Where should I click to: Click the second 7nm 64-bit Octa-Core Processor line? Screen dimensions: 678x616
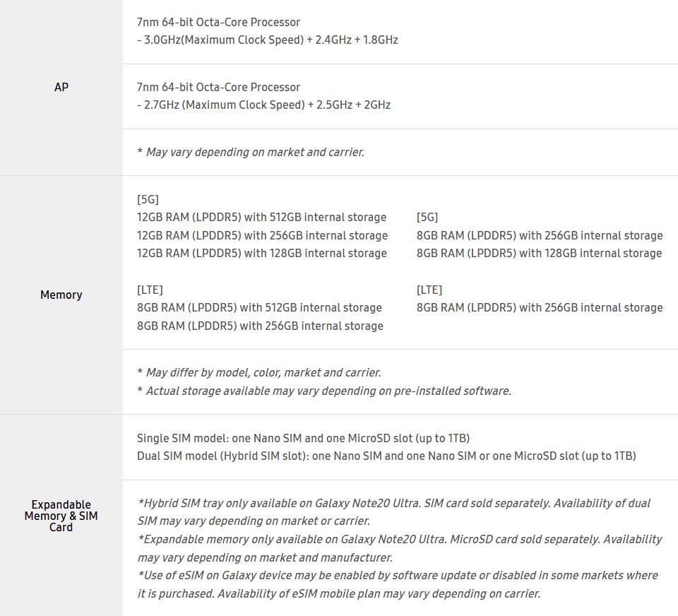point(218,88)
